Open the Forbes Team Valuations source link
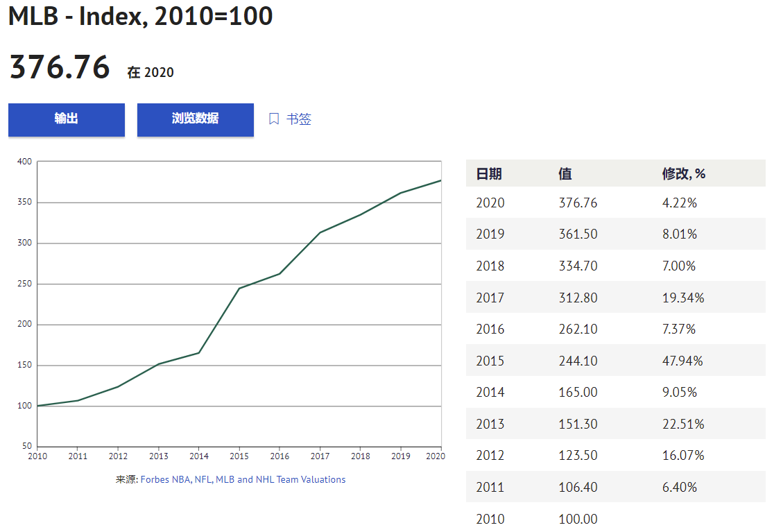 point(243,479)
